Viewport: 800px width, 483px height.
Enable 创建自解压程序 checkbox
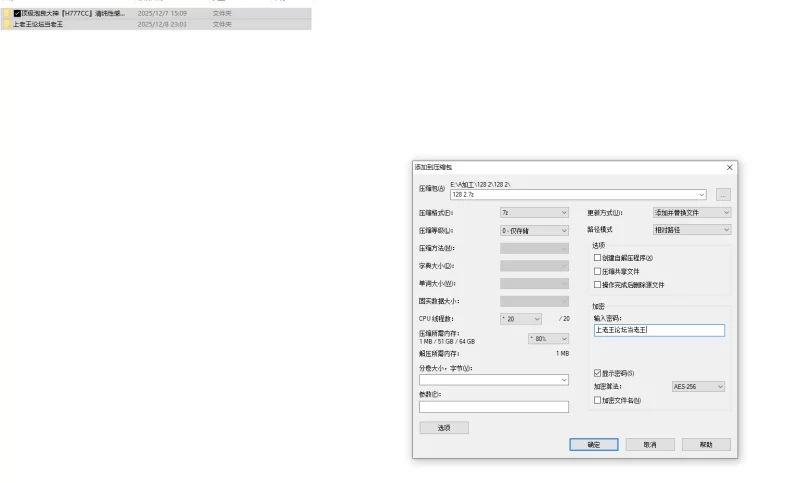(x=597, y=258)
